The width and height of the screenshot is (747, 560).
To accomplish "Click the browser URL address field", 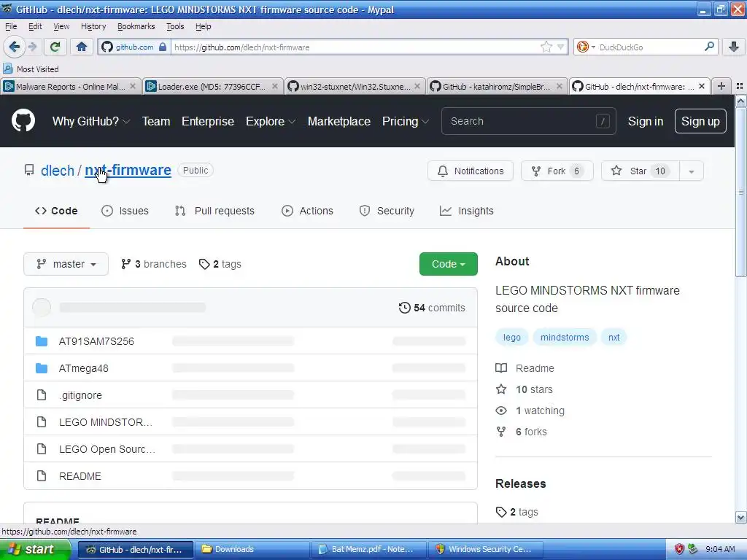I will point(355,47).
